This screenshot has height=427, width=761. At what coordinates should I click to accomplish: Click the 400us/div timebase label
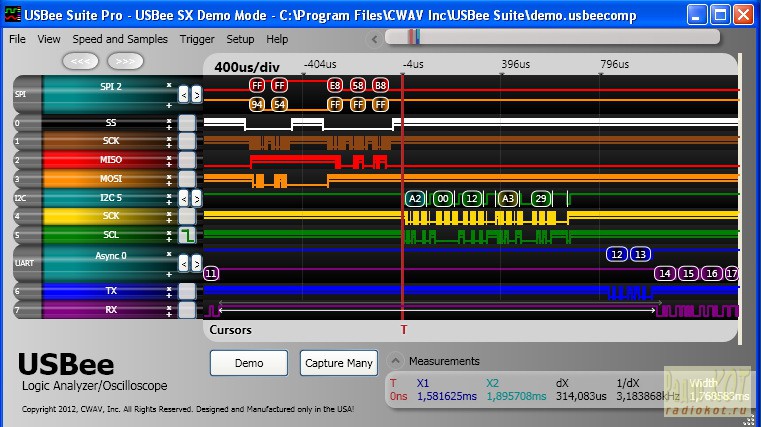pyautogui.click(x=247, y=67)
